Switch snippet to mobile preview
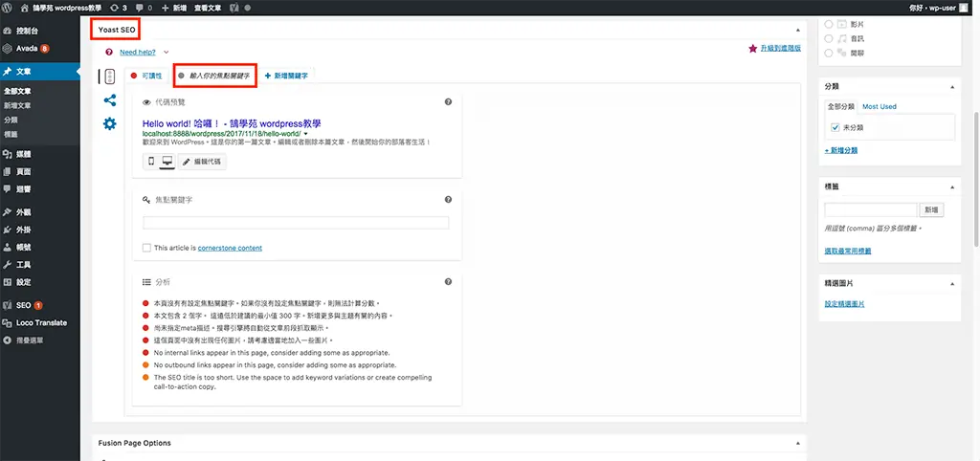Image resolution: width=980 pixels, height=461 pixels. coord(150,162)
